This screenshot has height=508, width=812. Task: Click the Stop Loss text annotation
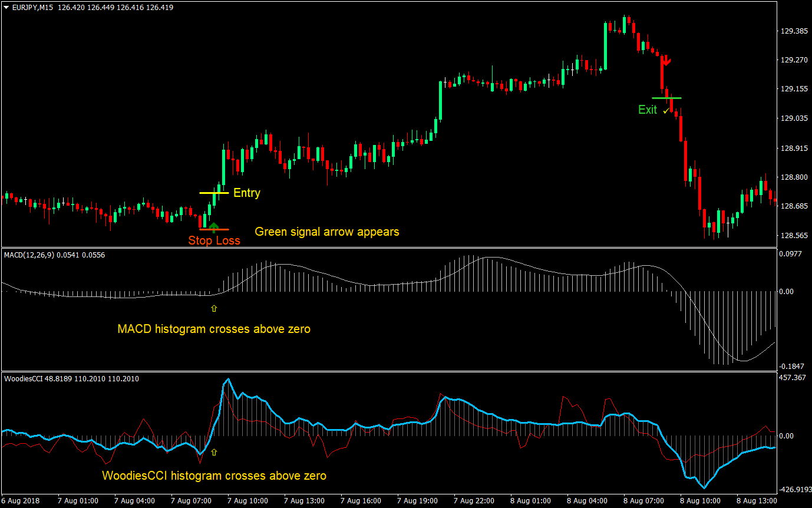[214, 240]
